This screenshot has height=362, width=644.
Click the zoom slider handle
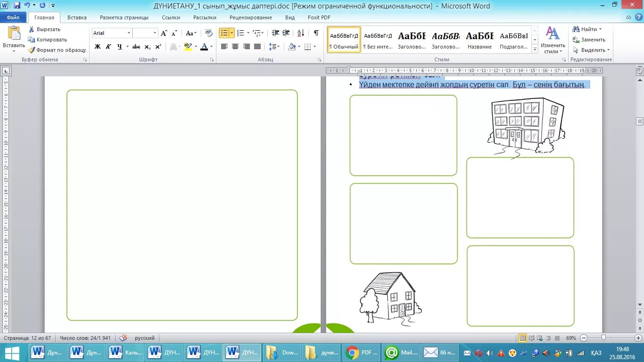tap(604, 338)
